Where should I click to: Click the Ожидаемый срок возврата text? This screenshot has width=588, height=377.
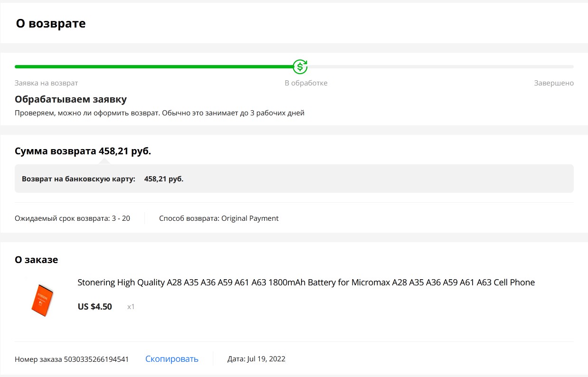pyautogui.click(x=72, y=218)
